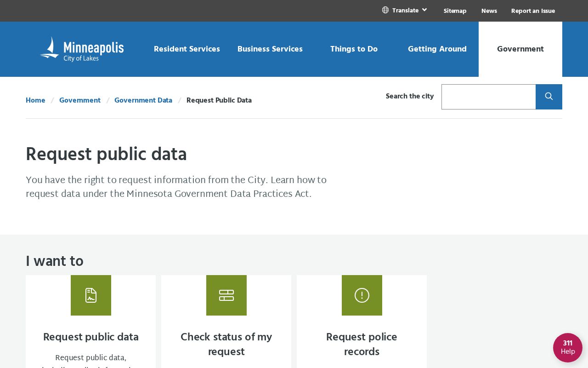Click the green exclamation icon for police records

coord(362,295)
